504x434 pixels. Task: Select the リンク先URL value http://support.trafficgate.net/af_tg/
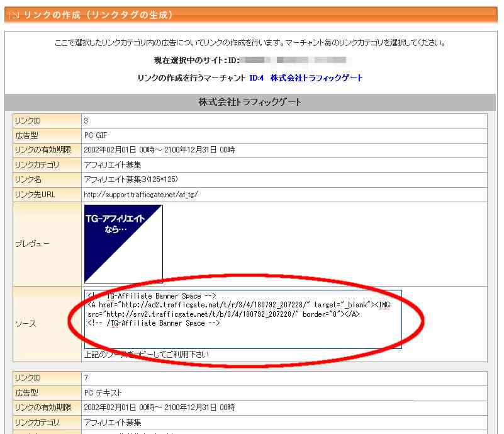click(x=141, y=194)
